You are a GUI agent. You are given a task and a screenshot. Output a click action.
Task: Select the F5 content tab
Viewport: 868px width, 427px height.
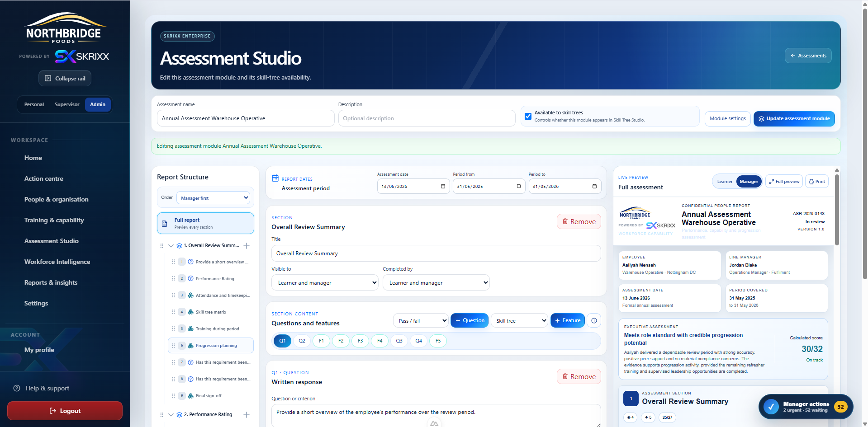[x=438, y=341]
